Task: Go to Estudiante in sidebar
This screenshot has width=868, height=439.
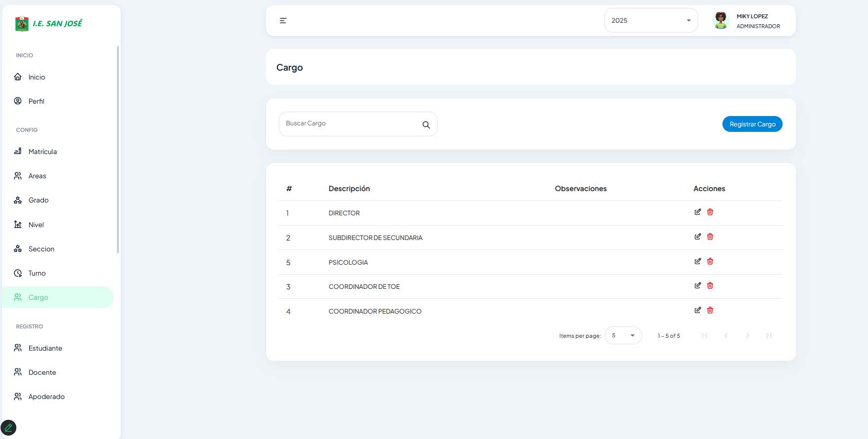Action: pyautogui.click(x=45, y=348)
